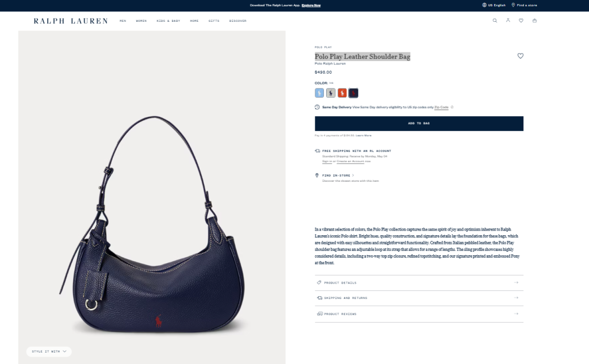Open the Women menu

[x=141, y=21]
